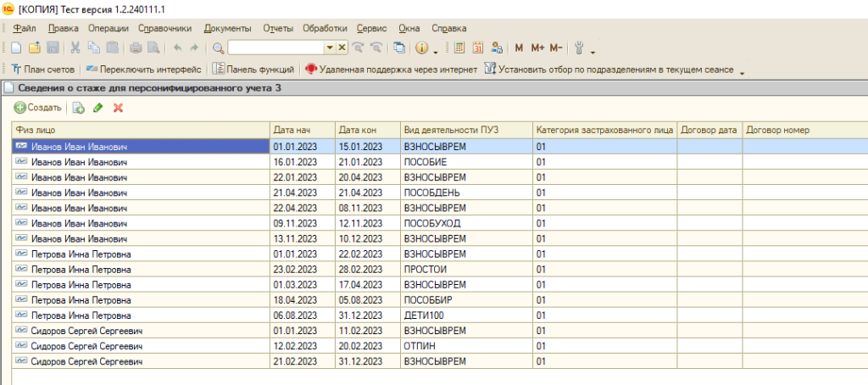The width and height of the screenshot is (868, 385).
Task: Click the red delete X icon
Action: coord(119,108)
